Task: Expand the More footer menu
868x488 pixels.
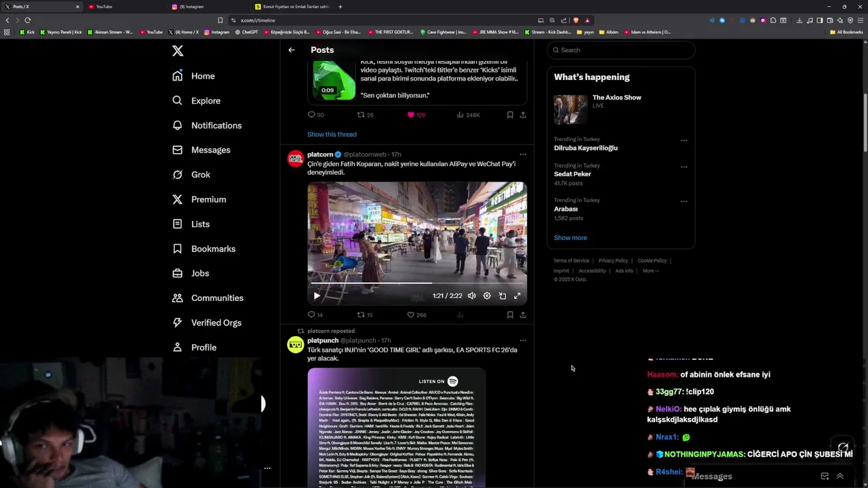Action: tap(650, 271)
